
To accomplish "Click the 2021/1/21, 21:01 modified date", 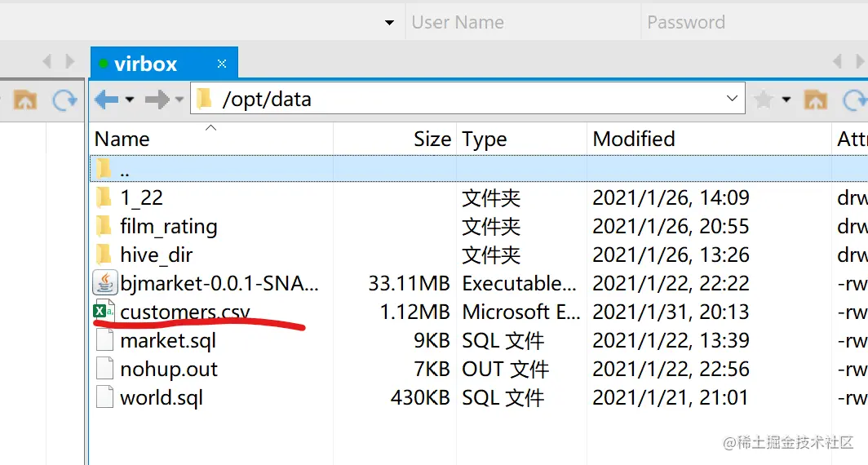I will pyautogui.click(x=671, y=398).
